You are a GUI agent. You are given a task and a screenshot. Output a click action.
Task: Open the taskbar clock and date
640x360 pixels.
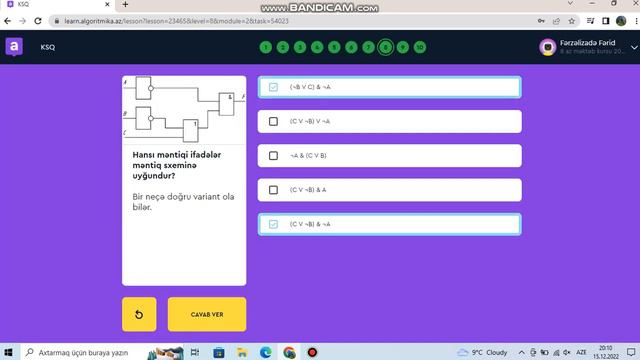(606, 352)
